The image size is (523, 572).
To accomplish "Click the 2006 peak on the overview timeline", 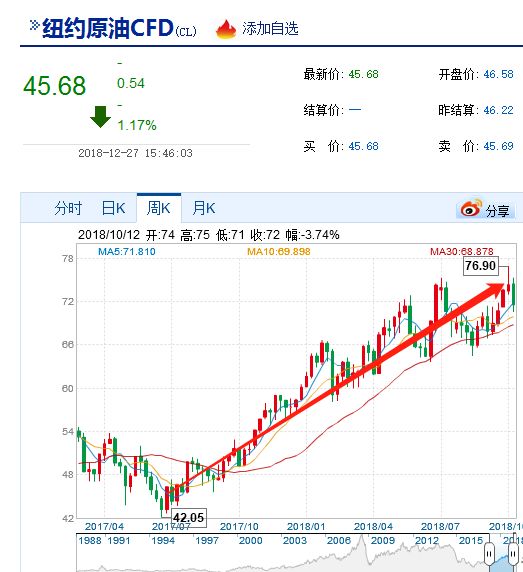I will 361,538.
